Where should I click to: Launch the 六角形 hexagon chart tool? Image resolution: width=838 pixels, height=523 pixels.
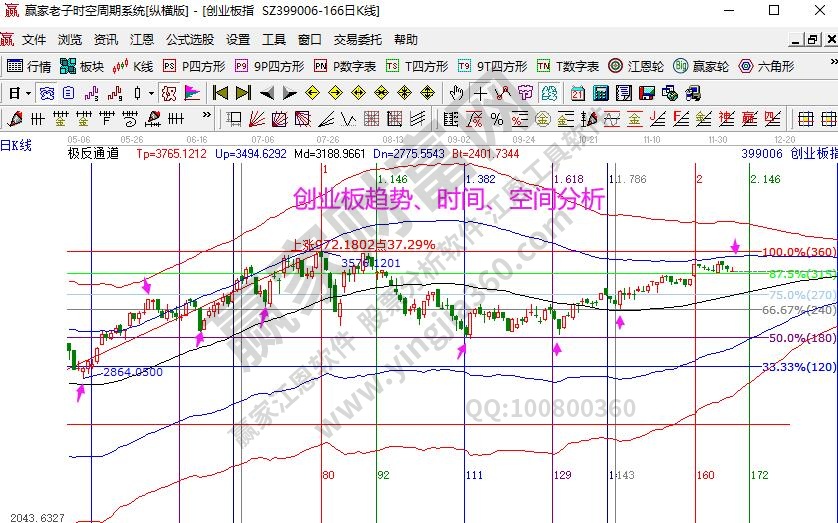coord(765,66)
